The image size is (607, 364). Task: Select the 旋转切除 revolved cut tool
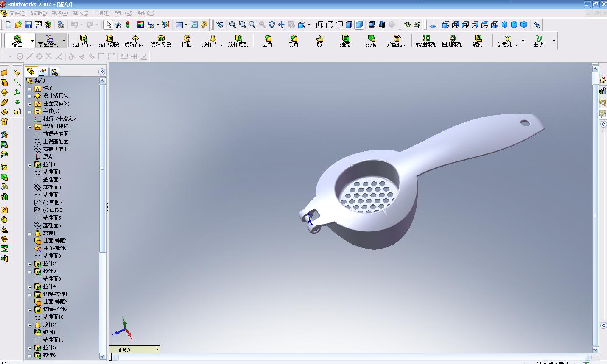(161, 41)
